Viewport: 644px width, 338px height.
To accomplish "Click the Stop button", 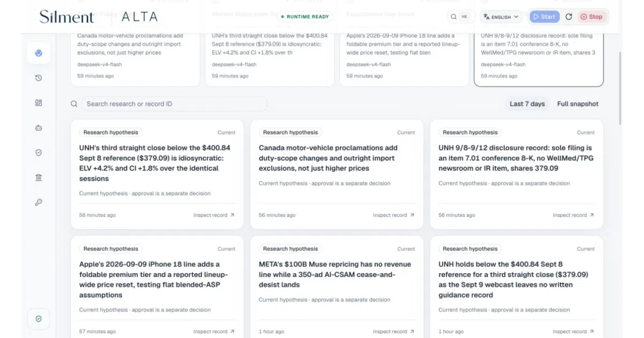I will [591, 17].
